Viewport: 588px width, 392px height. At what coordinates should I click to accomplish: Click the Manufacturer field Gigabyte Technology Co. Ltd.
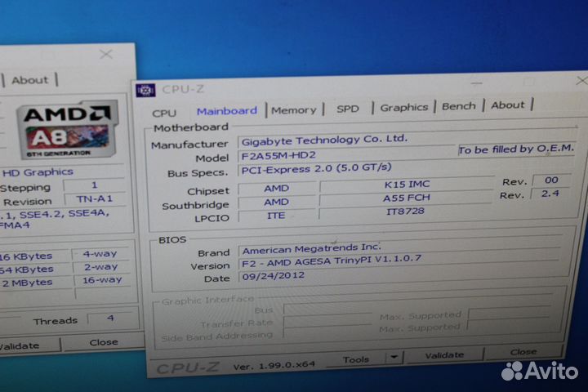[x=407, y=138]
